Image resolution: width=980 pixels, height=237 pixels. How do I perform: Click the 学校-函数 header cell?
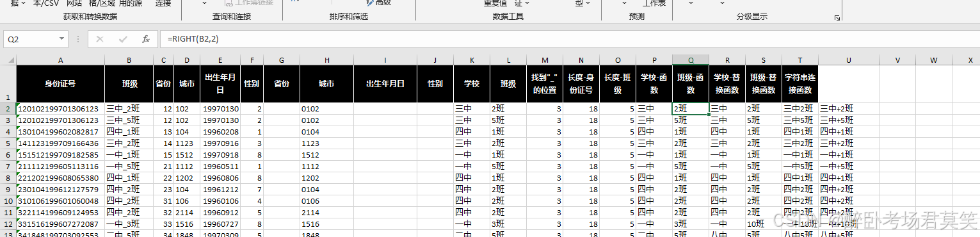click(x=654, y=84)
